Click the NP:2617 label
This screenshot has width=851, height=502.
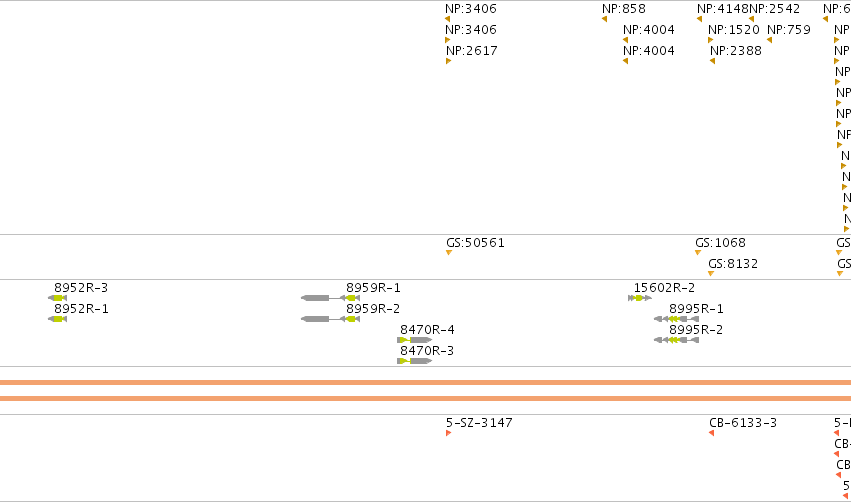pyautogui.click(x=472, y=50)
